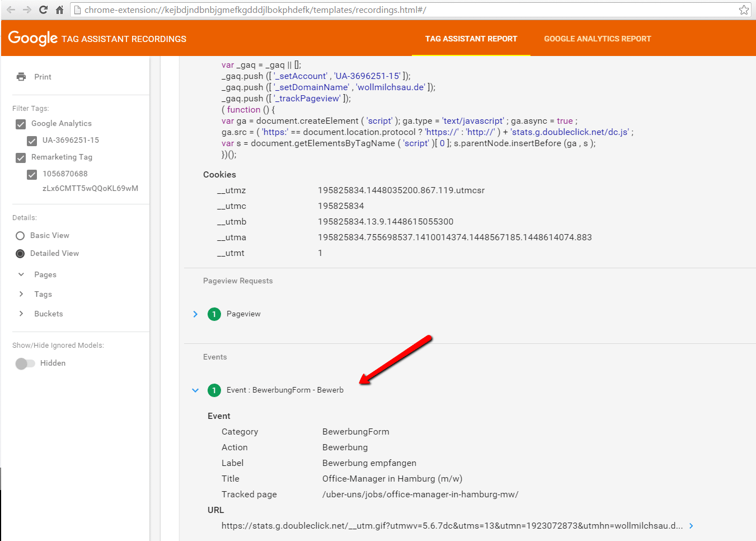The image size is (756, 541).
Task: Click the _setDomainName code line
Action: pyautogui.click(x=328, y=87)
